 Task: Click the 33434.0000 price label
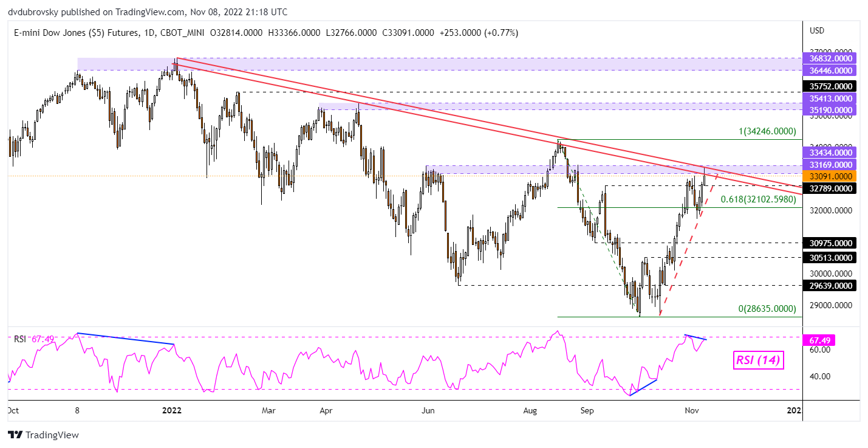tap(829, 152)
